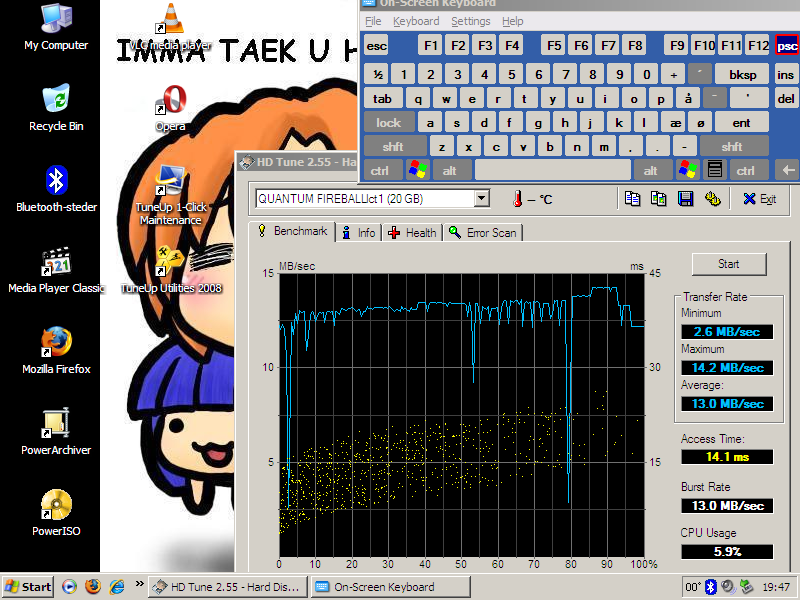Click Bluetooth icon in system tray

pyautogui.click(x=711, y=587)
